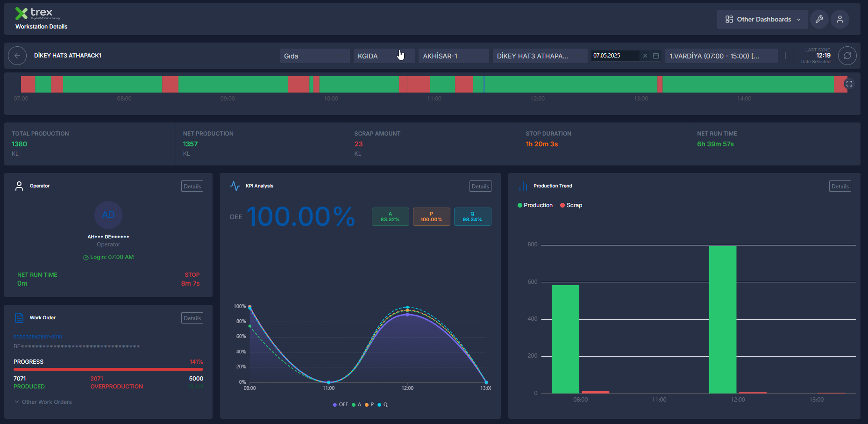Viewport: 868px width, 424px height.
Task: Go back with the arrow button
Action: click(x=17, y=56)
